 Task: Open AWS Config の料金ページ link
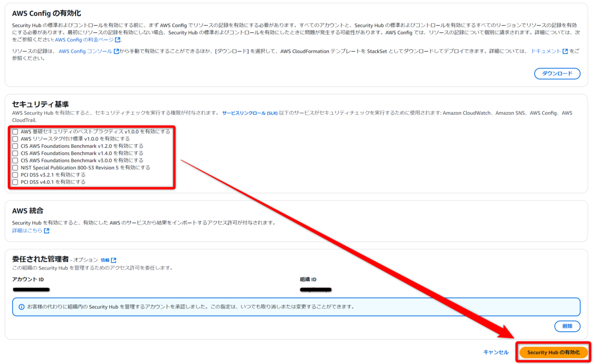85,40
